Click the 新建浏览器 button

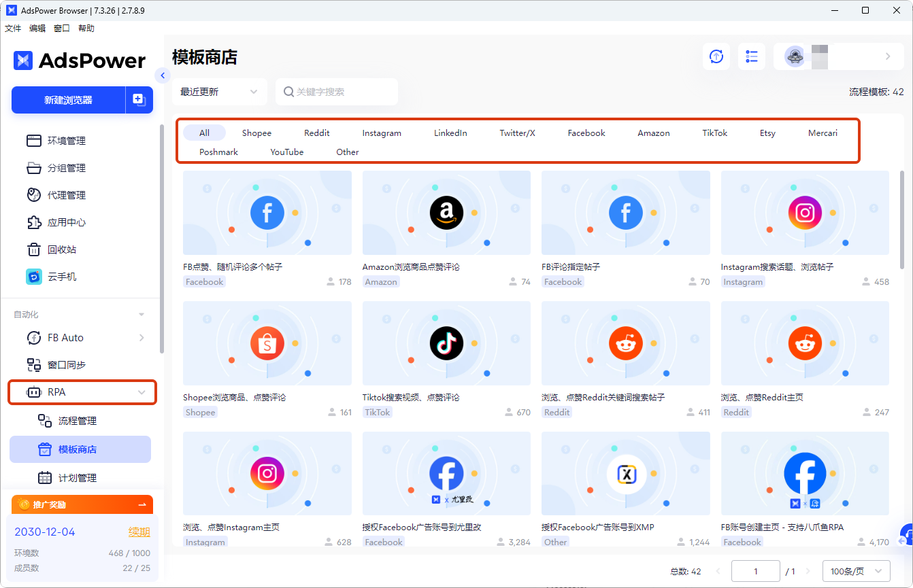click(x=68, y=100)
